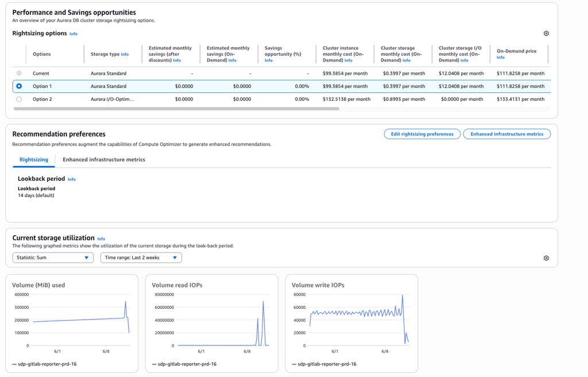The width and height of the screenshot is (588, 377).
Task: Open Info link beside Current storage utilization
Action: pos(101,239)
